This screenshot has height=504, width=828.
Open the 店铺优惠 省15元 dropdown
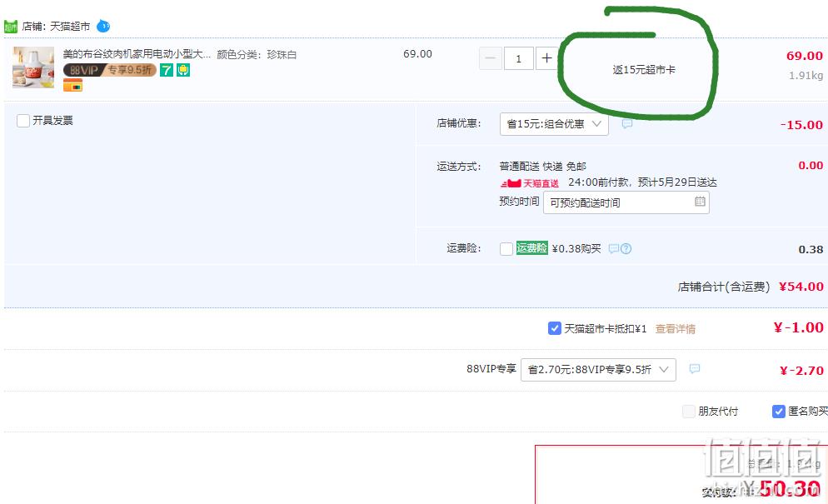tap(554, 124)
